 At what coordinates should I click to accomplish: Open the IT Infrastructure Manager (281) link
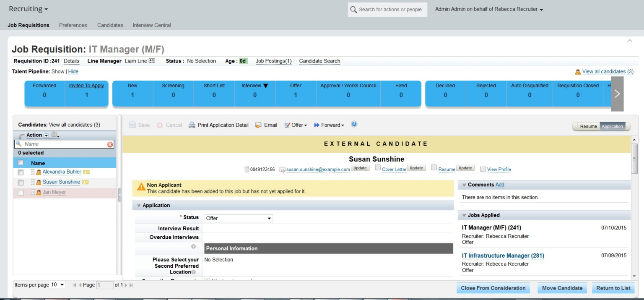click(x=502, y=256)
